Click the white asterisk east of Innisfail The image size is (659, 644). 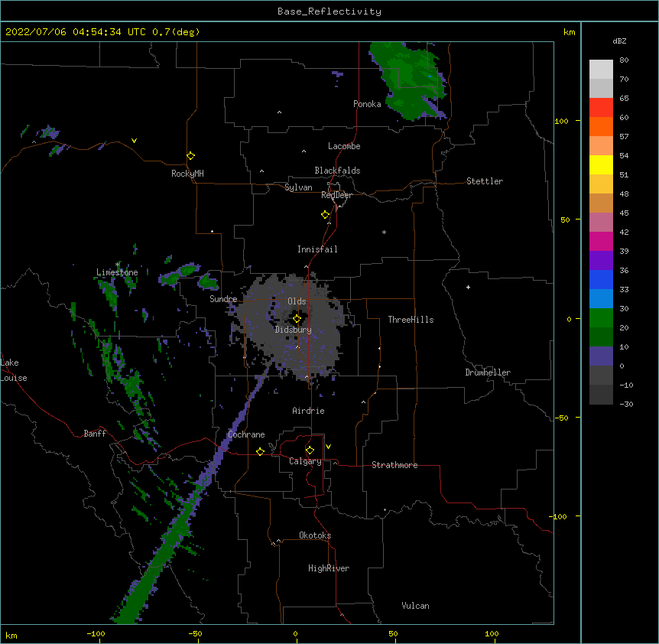click(x=384, y=233)
